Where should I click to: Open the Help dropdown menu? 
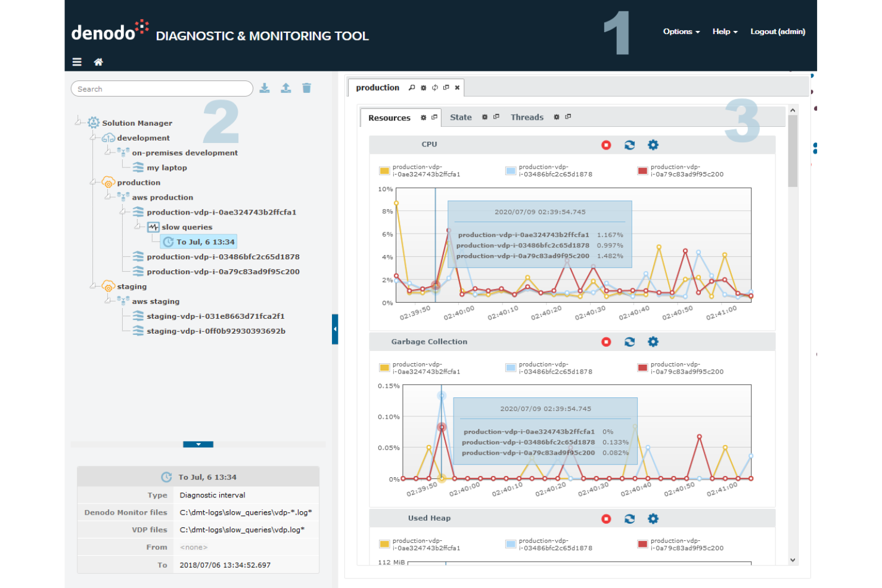[725, 32]
